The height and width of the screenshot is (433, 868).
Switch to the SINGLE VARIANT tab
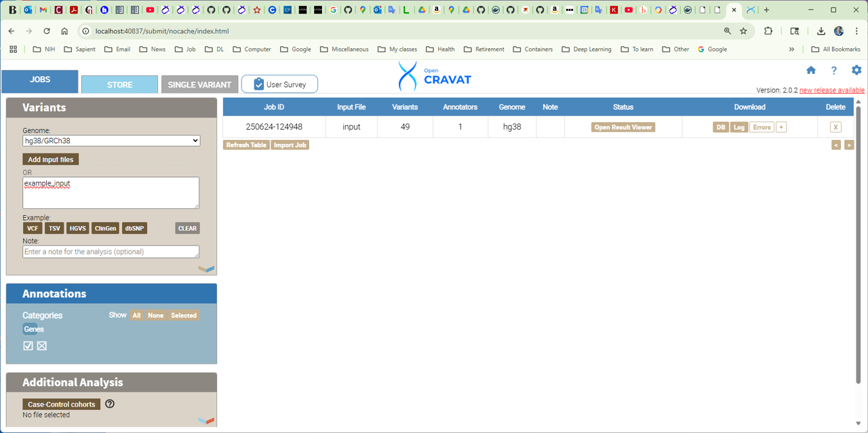click(199, 85)
